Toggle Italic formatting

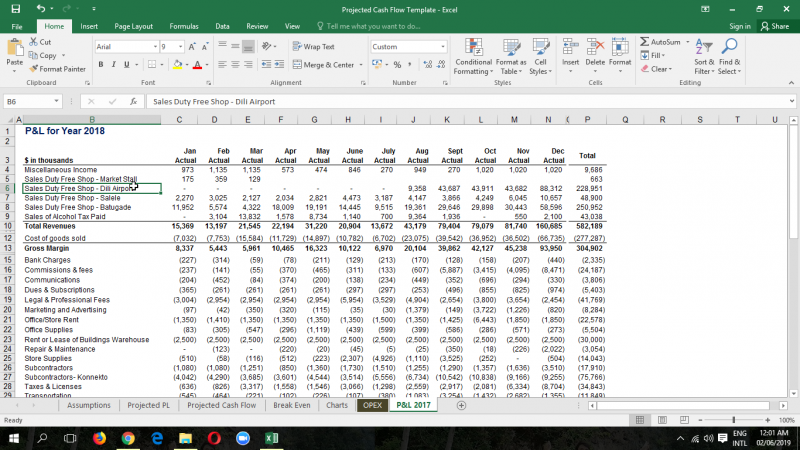click(x=114, y=65)
